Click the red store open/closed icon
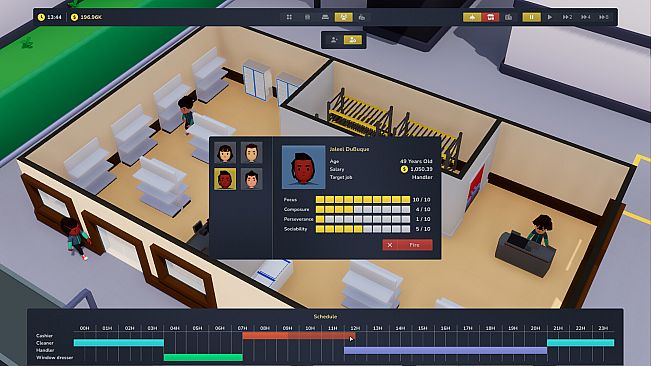651x366 pixels. point(490,17)
